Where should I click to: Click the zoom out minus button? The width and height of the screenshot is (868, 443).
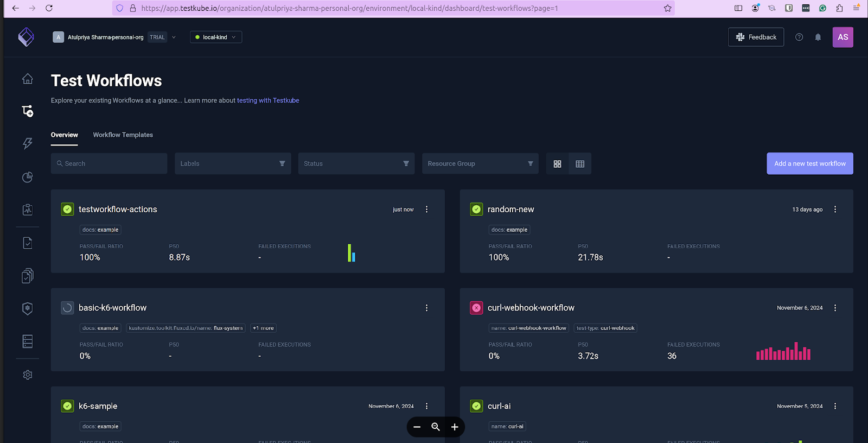point(417,427)
